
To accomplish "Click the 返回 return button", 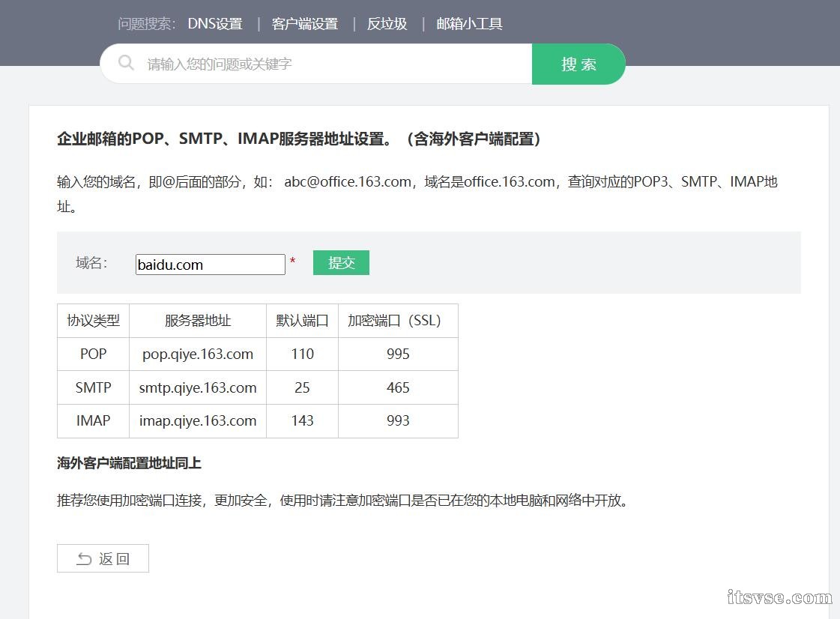I will pos(103,558).
